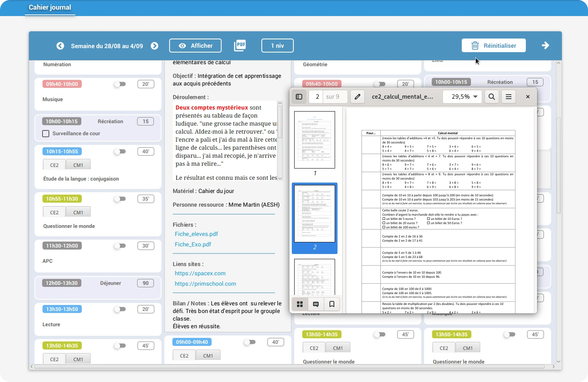Image resolution: width=588 pixels, height=382 pixels.
Task: Click the vertical scrollbar of the journal
Action: [559, 165]
